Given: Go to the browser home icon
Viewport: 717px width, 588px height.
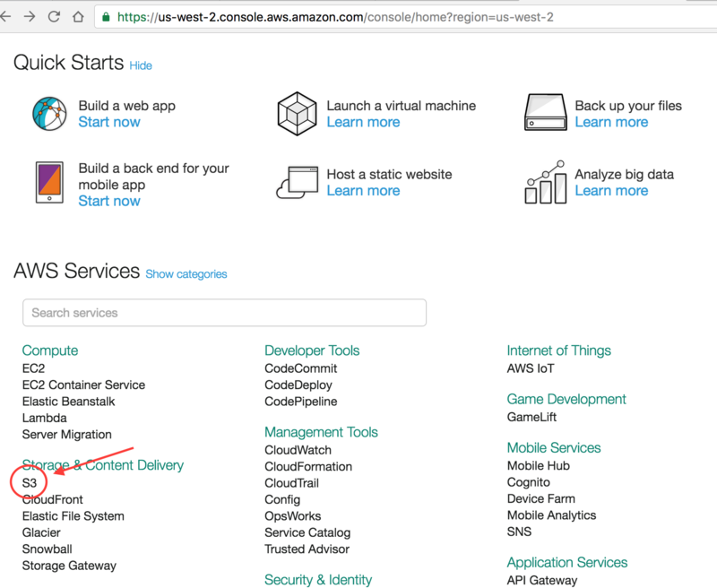Looking at the screenshot, I should point(78,17).
